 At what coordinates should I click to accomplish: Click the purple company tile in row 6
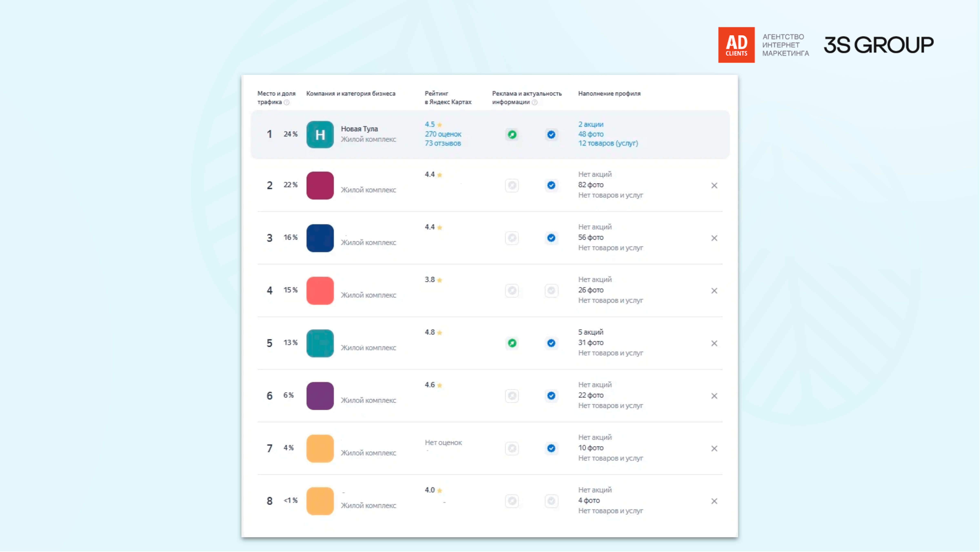320,396
